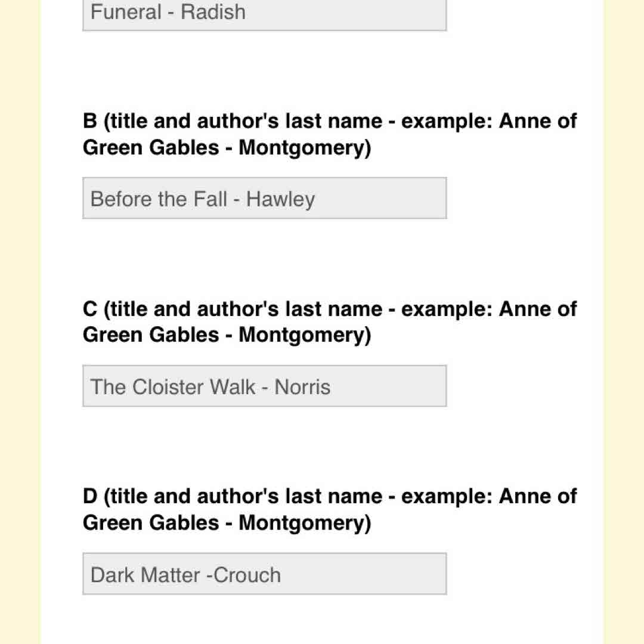Click the word "Norris" in answer C
This screenshot has width=644, height=644.
302,387
